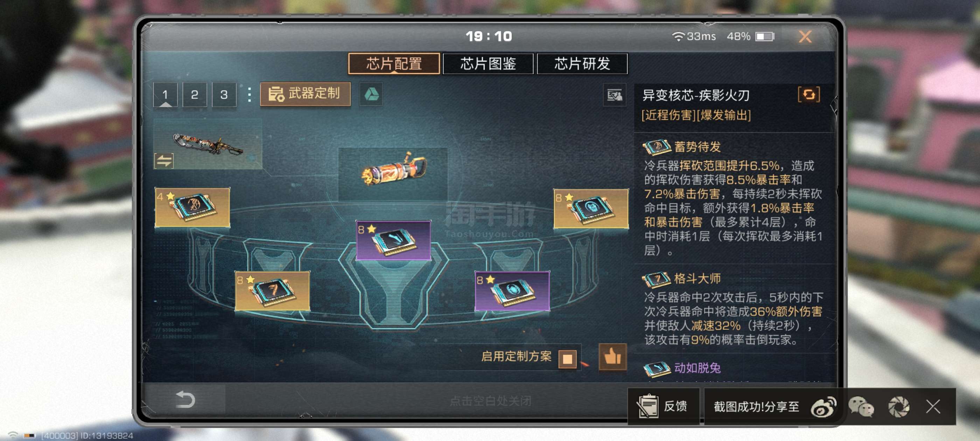Select loadout preset 2

click(x=194, y=94)
